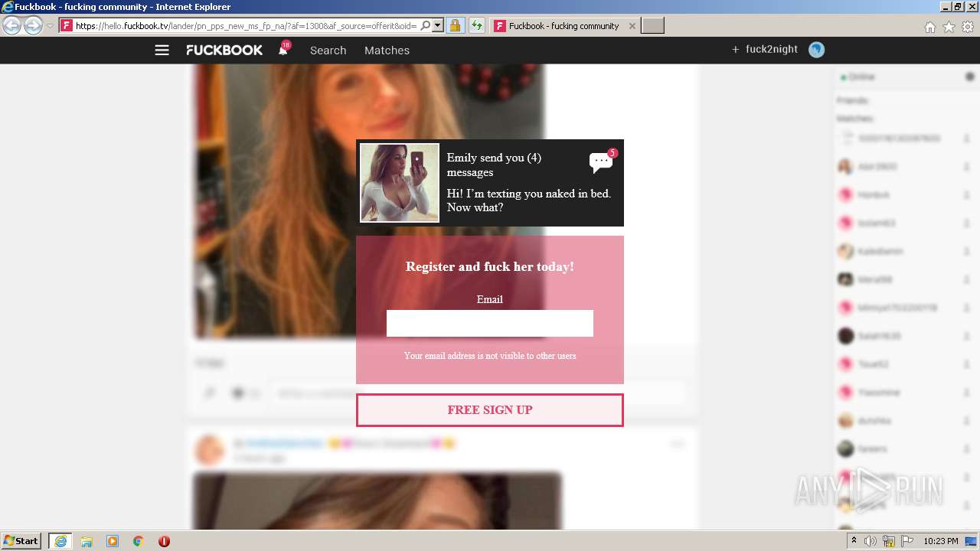Open Opera taskbar icon
Screen dimensions: 980x551
[164, 541]
